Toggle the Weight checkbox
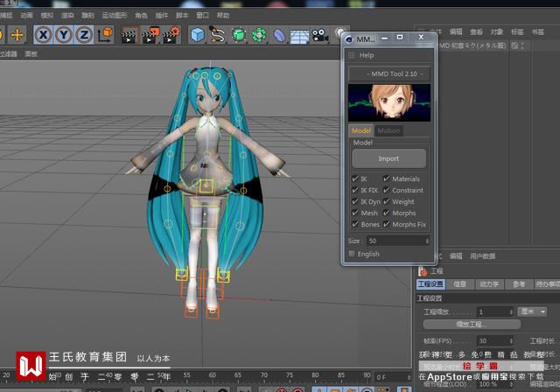Screen dimensions: 560x392 386,201
